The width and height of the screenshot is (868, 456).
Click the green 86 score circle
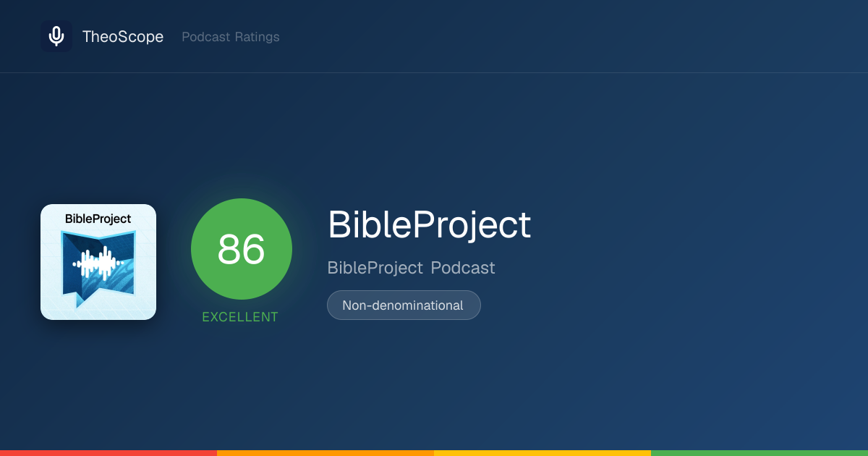point(242,249)
